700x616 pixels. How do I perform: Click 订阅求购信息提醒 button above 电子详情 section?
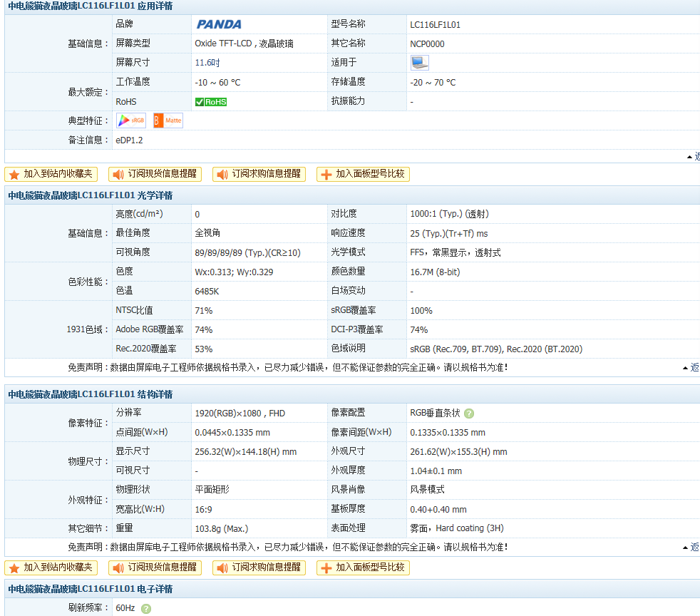pyautogui.click(x=259, y=568)
